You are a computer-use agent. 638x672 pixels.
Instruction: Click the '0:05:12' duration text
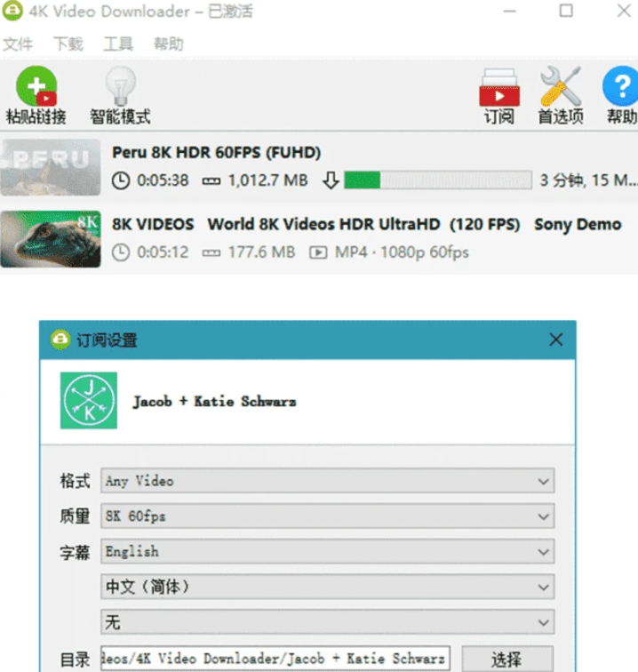click(x=163, y=252)
